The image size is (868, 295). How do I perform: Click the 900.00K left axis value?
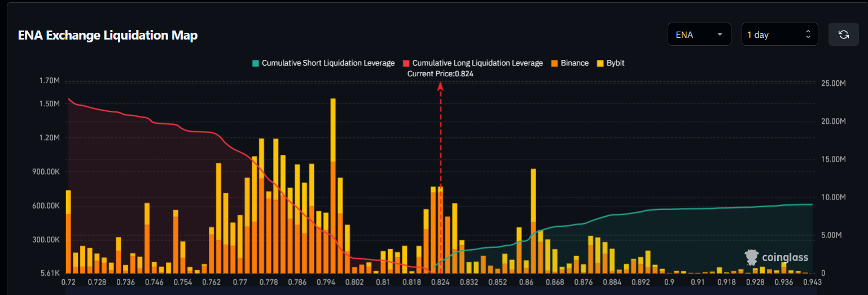46,172
